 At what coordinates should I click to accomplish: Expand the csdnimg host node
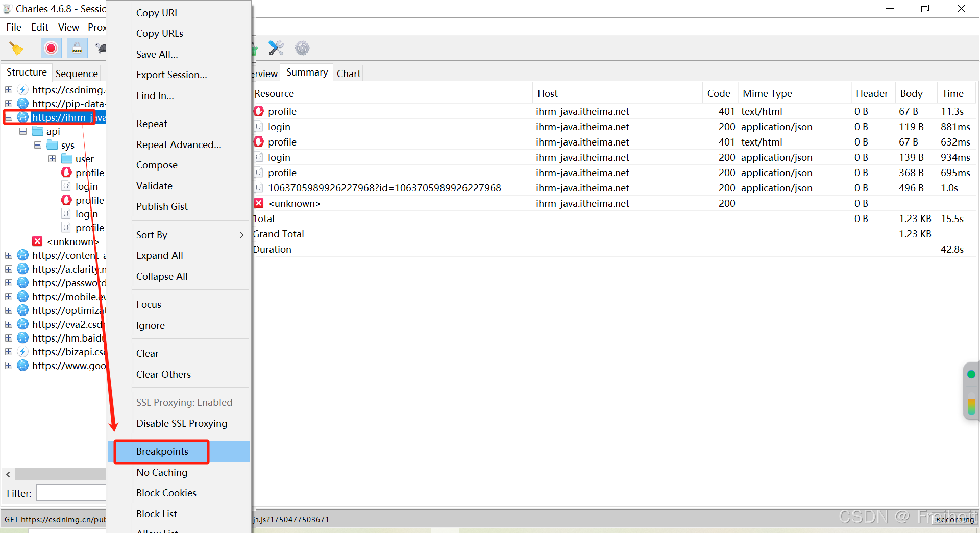(x=9, y=90)
